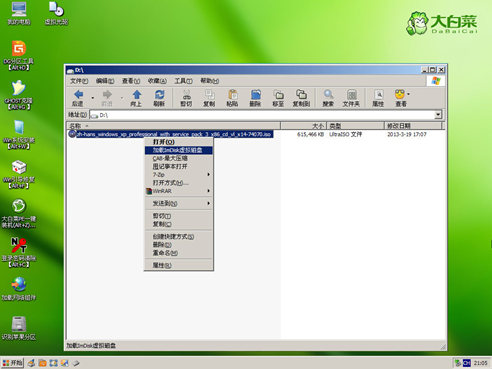Screen dimensions: 492x369
Task: Expand the address bar dropdown arrow
Action: coord(438,115)
